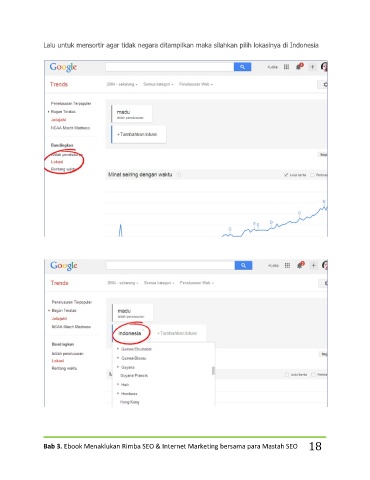Expand Guinea-Bissau in the country list
Viewport: 370px width, 480px height.
(x=118, y=358)
